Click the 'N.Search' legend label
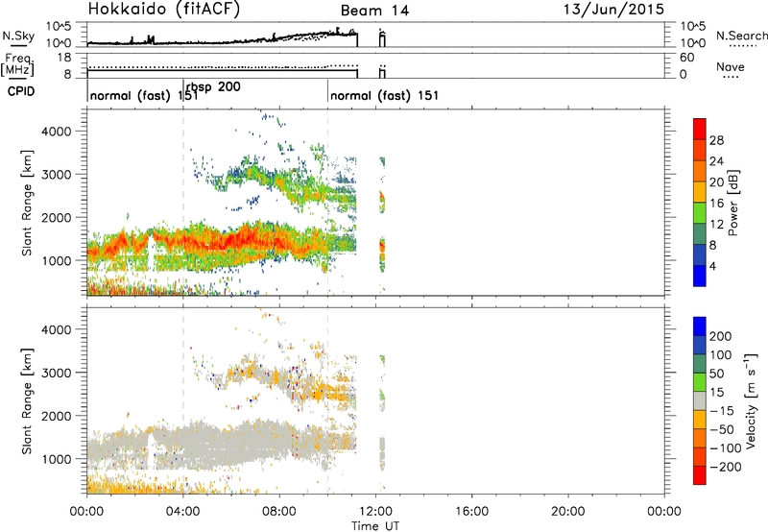 pyautogui.click(x=741, y=36)
